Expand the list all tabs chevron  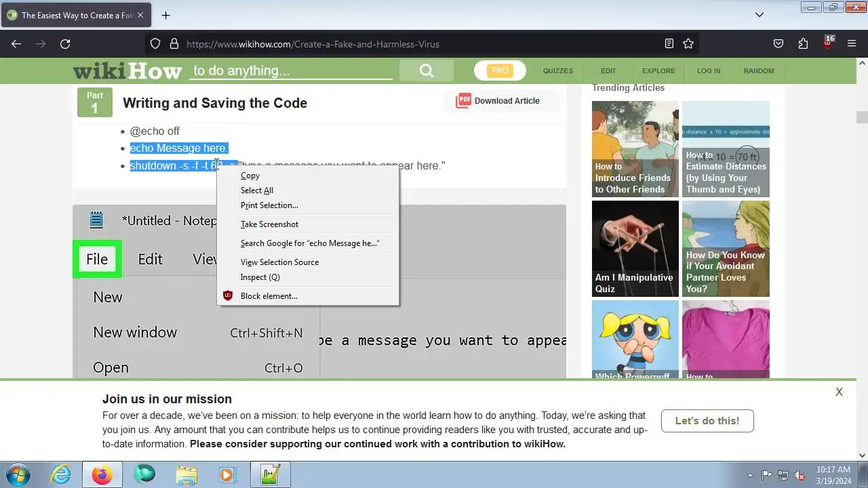point(759,15)
